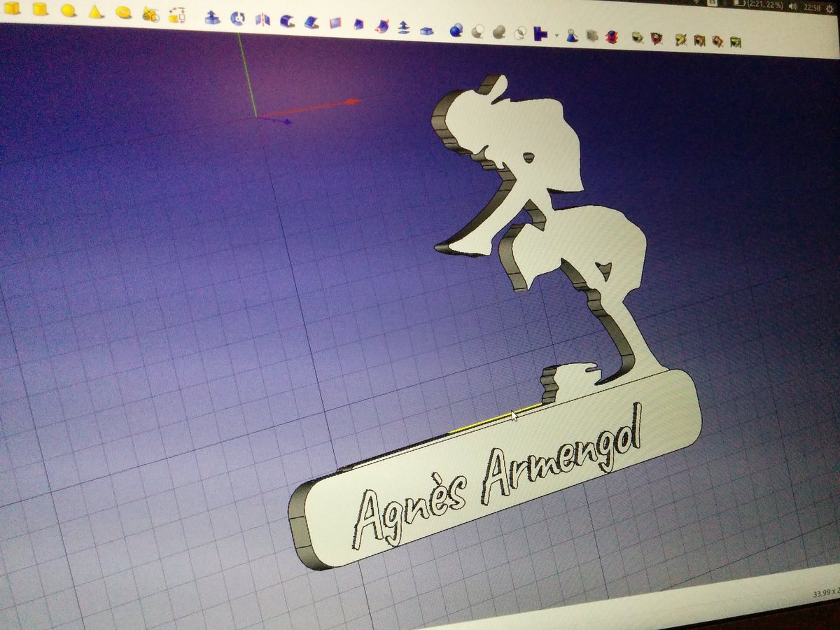Activate the Extrude tool
The width and height of the screenshot is (840, 630).
212,17
